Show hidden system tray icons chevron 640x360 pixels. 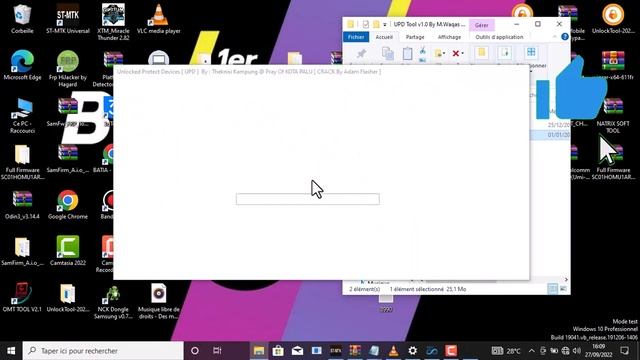[531, 351]
